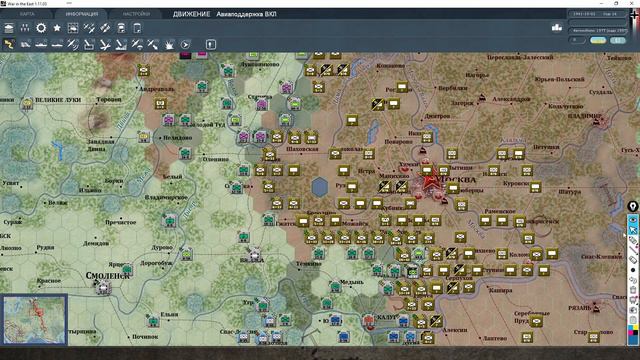The image size is (640, 360).
Task: Open the order of battle building icon
Action: coord(9,28)
